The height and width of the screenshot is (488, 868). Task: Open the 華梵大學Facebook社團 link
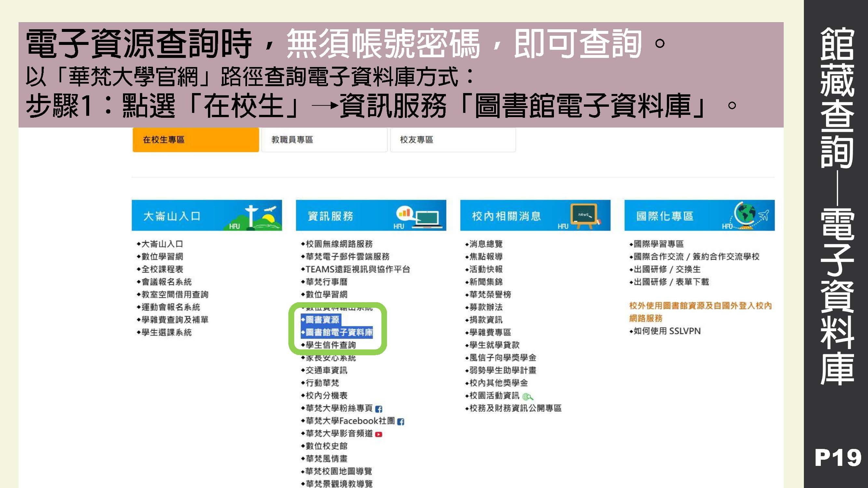350,421
